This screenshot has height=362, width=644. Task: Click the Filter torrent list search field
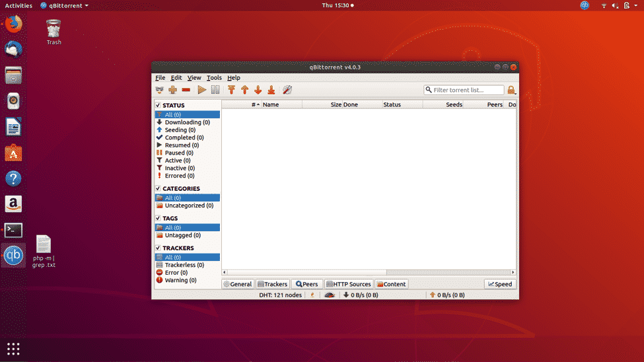(464, 90)
